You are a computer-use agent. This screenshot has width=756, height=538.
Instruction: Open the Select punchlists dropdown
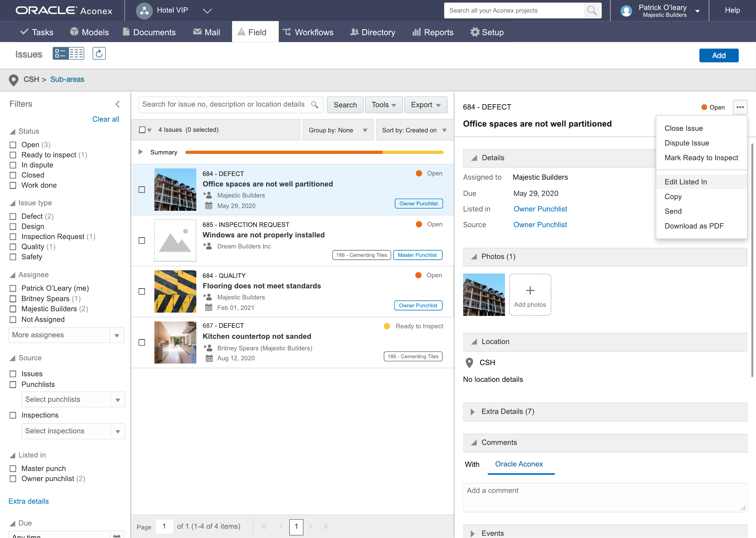click(73, 400)
